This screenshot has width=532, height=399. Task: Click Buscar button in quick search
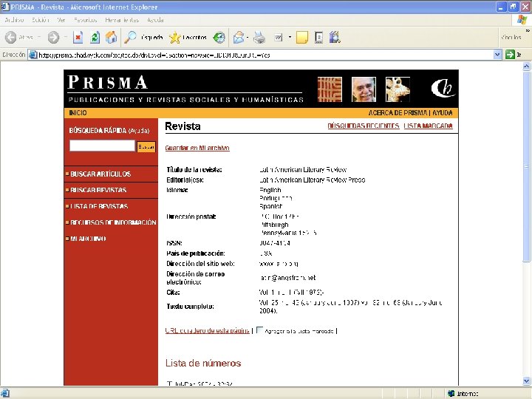click(x=146, y=146)
